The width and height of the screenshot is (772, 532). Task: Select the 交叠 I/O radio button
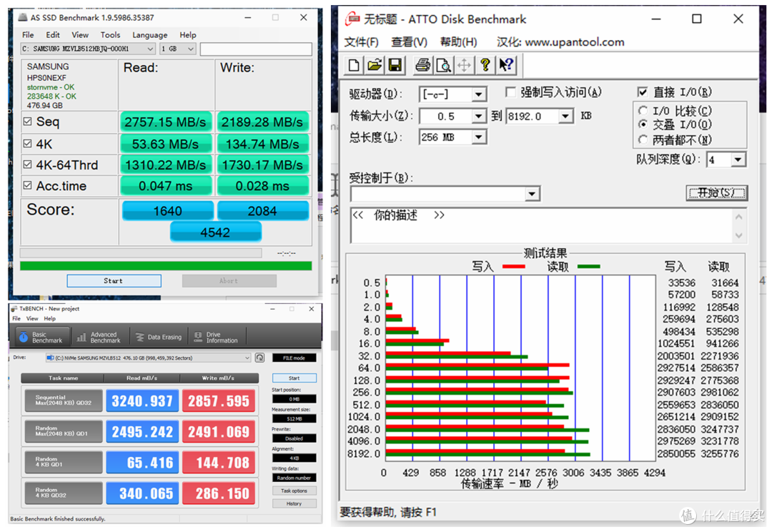(643, 124)
